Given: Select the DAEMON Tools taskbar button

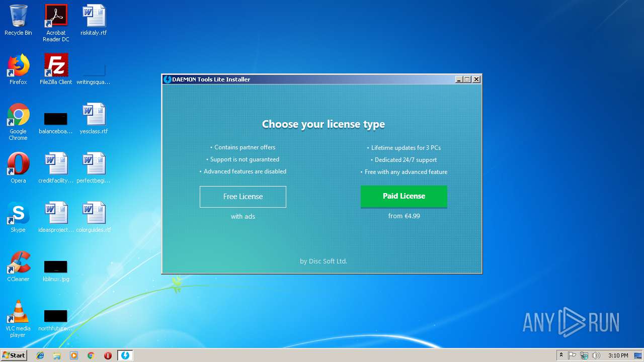Looking at the screenshot, I should (x=125, y=355).
